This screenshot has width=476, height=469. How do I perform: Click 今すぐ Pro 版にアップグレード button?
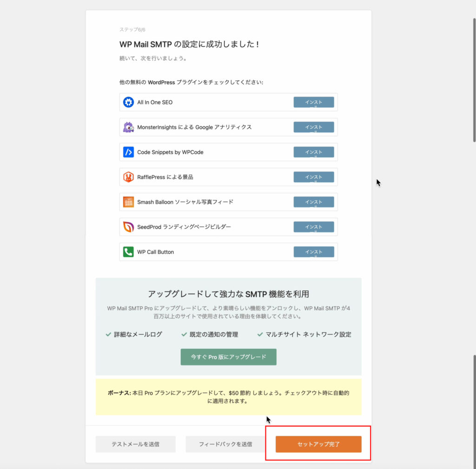click(228, 357)
